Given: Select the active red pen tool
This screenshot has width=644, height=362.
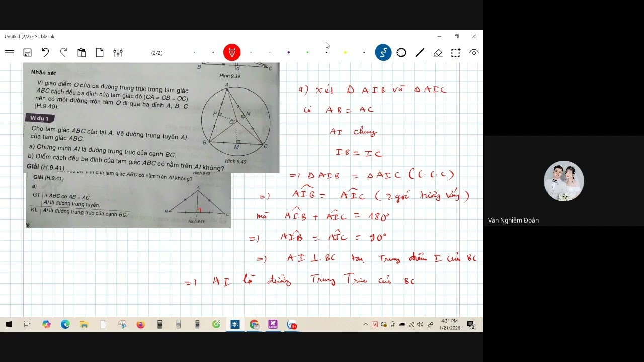Looking at the screenshot, I should (x=232, y=53).
